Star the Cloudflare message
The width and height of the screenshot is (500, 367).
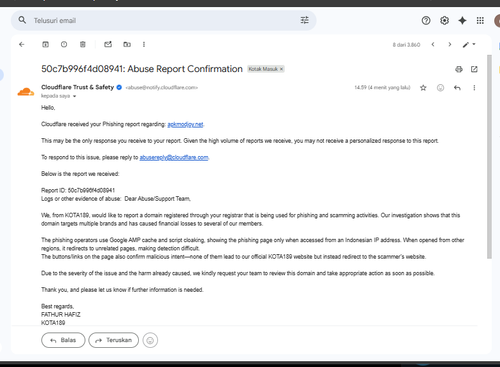423,88
